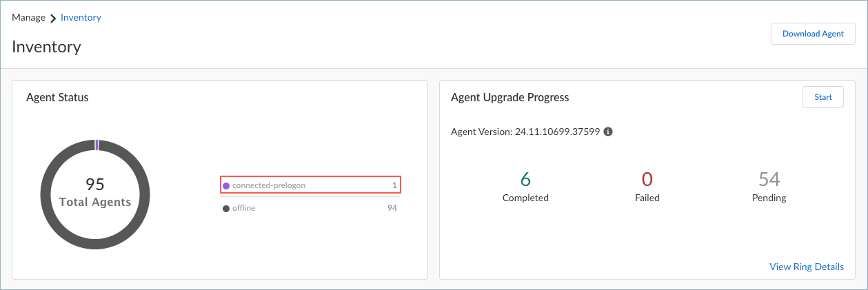The width and height of the screenshot is (868, 290).
Task: Click the 95 Total Agents count
Action: point(95,192)
